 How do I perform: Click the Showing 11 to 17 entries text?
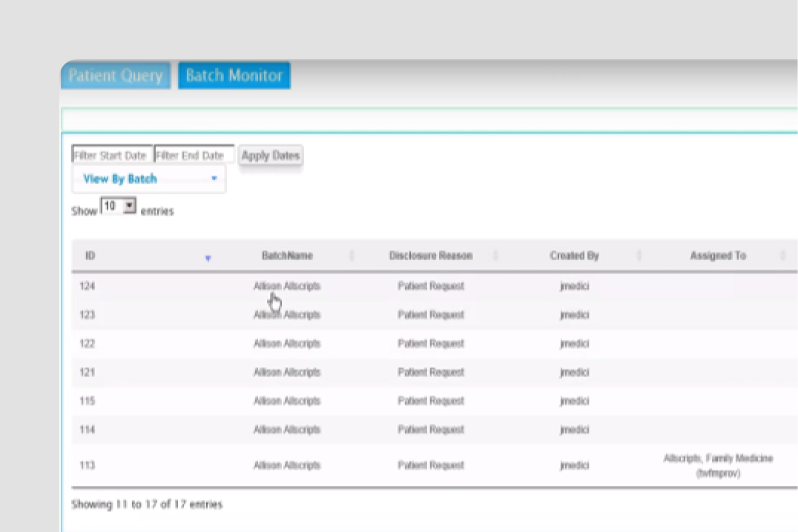(147, 505)
